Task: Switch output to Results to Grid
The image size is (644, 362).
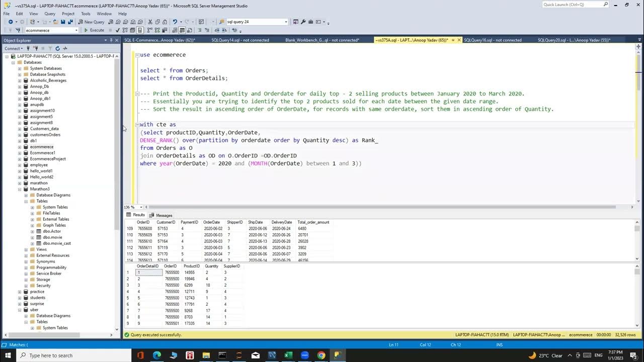Action: click(182, 30)
